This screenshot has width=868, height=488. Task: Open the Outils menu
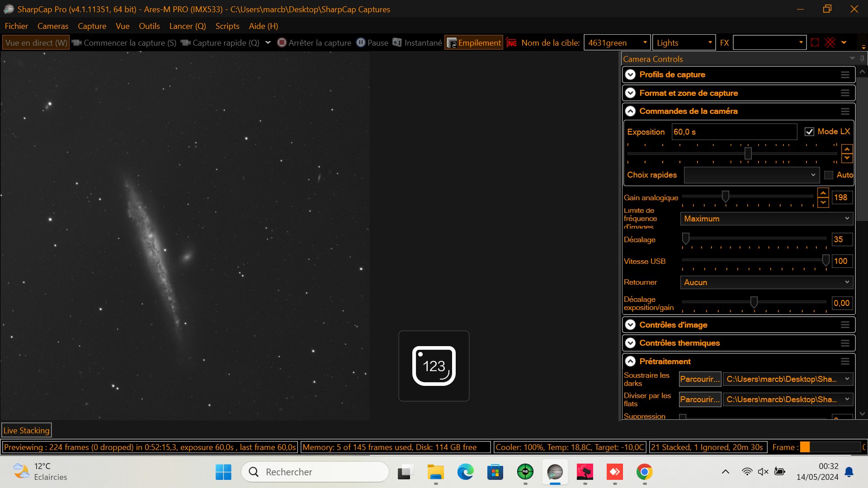149,26
